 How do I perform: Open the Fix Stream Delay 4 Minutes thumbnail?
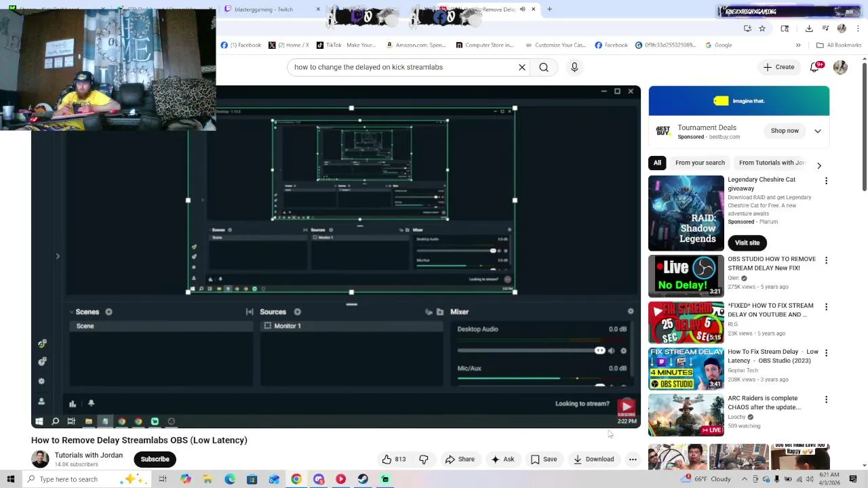click(x=686, y=369)
